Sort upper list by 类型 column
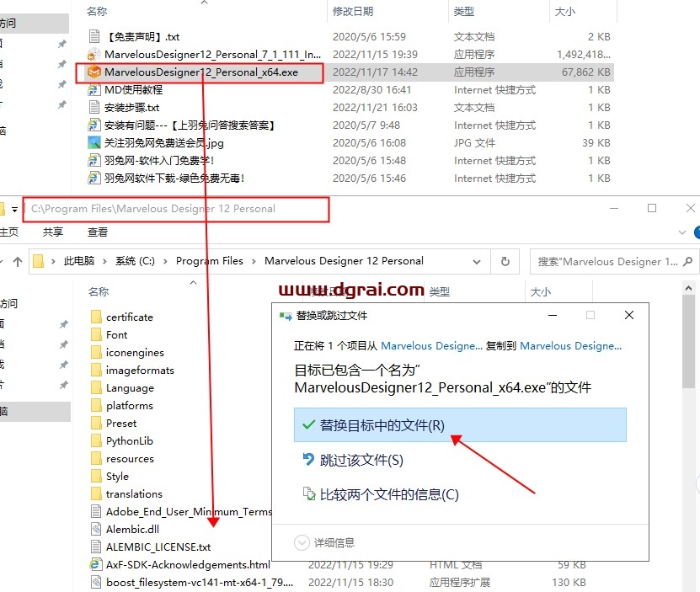 point(463,12)
